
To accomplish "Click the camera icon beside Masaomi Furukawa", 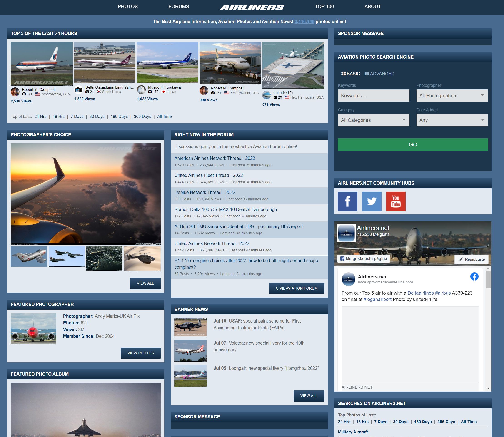I will coord(150,92).
